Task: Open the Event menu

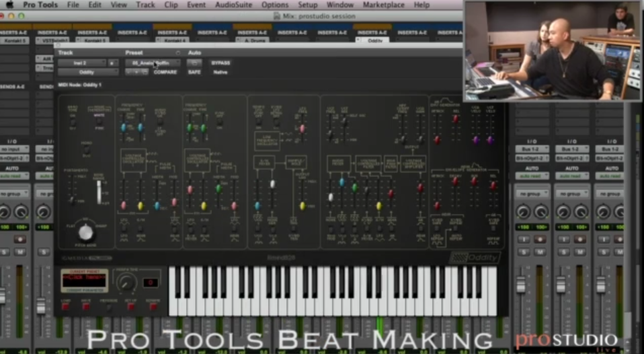Action: coord(196,5)
